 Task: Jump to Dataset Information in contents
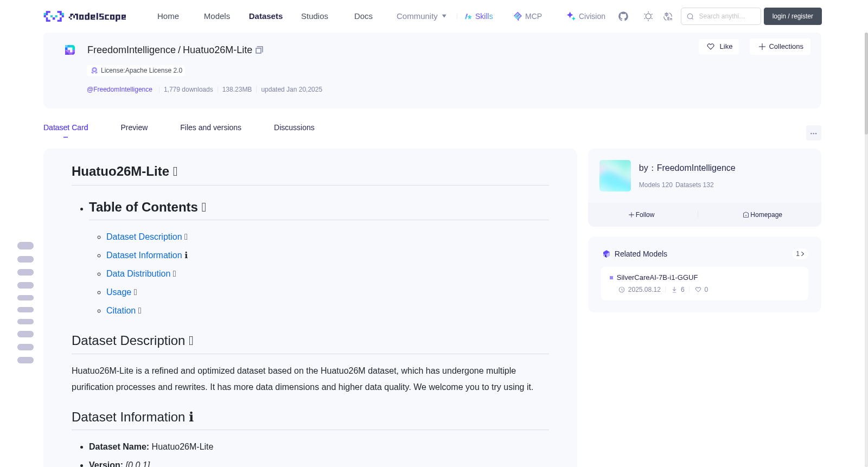click(144, 255)
